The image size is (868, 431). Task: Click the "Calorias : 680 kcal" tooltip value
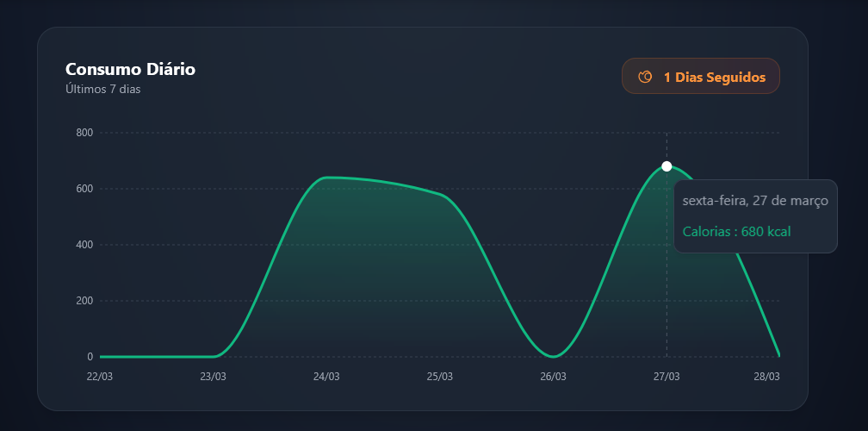(736, 231)
